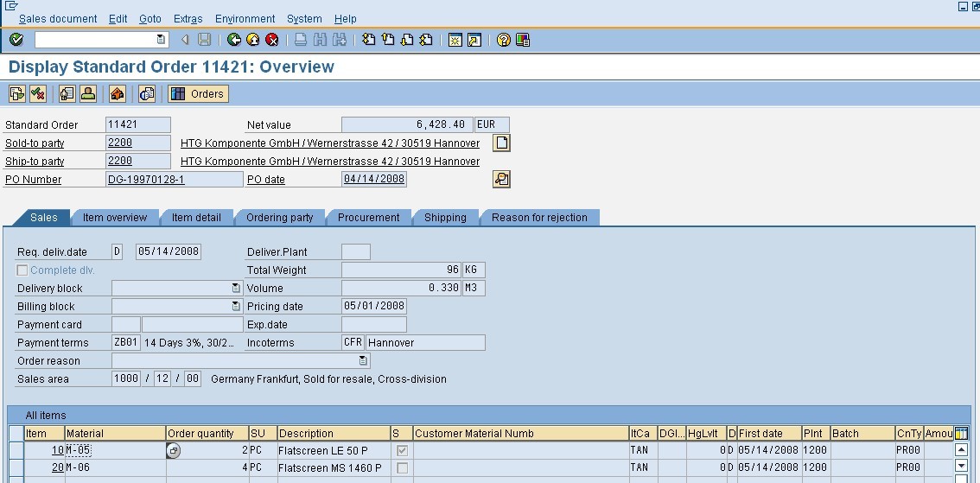This screenshot has height=483, width=980.
Task: Click the green Back arrow icon
Action: pos(234,40)
